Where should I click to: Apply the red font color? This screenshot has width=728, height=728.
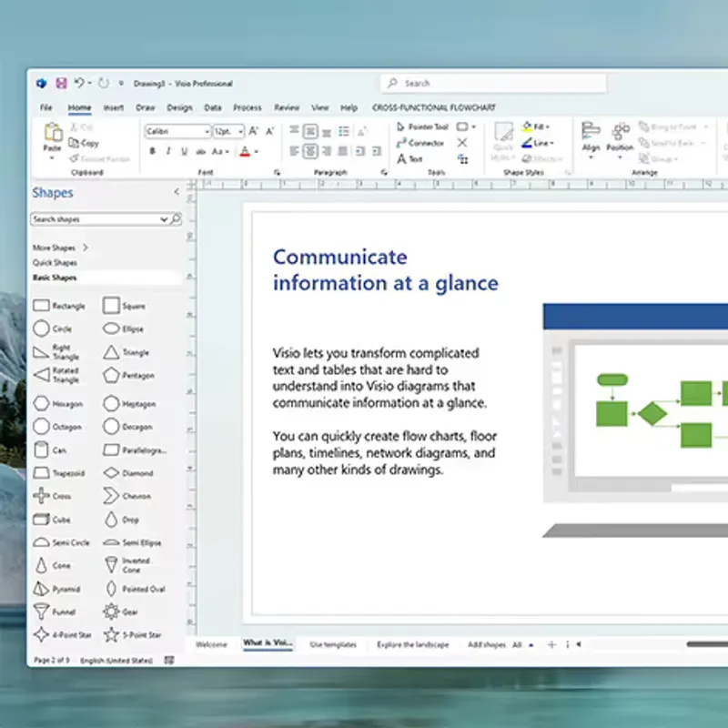click(x=245, y=151)
